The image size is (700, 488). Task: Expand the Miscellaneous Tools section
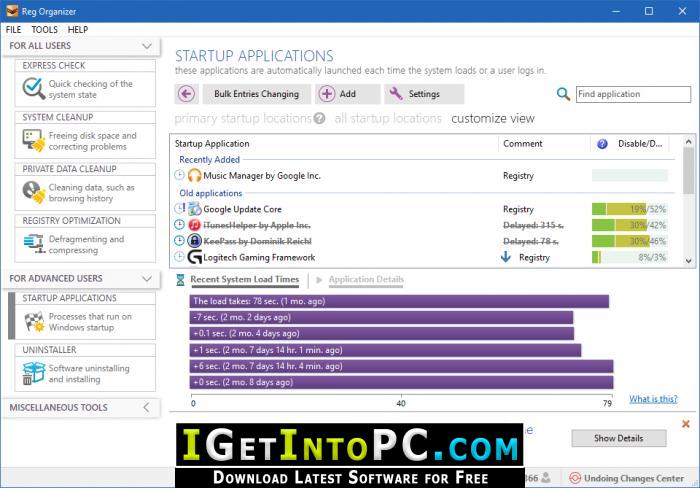[147, 408]
